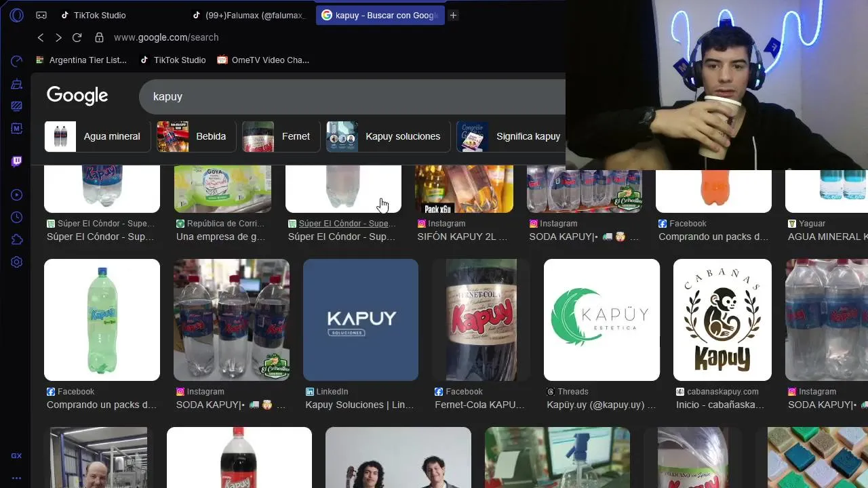Viewport: 868px width, 488px height.
Task: Click the GX icon at sidebar bottom
Action: tap(16, 456)
